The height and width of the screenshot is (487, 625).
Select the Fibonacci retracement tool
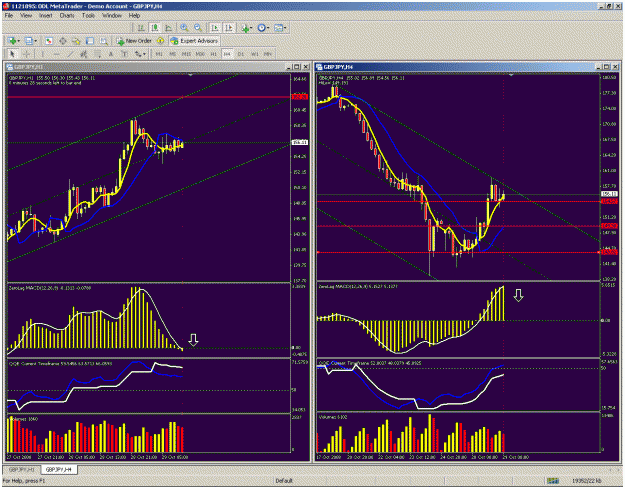[97, 54]
